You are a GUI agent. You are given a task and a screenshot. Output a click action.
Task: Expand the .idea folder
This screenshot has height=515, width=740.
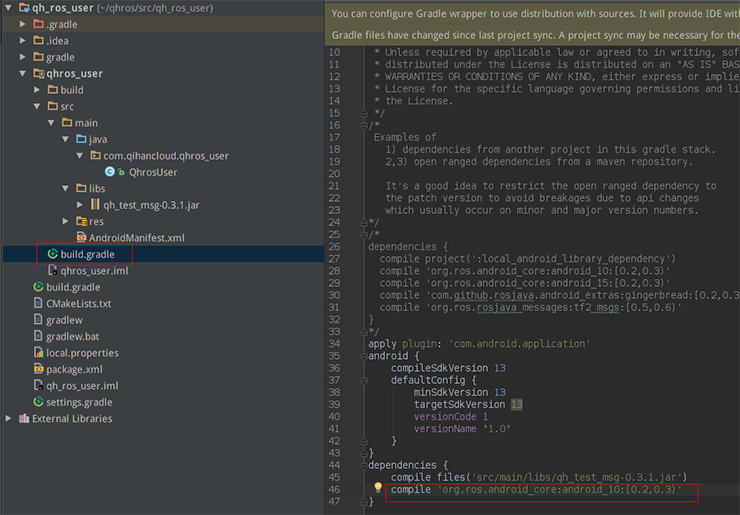(x=22, y=41)
